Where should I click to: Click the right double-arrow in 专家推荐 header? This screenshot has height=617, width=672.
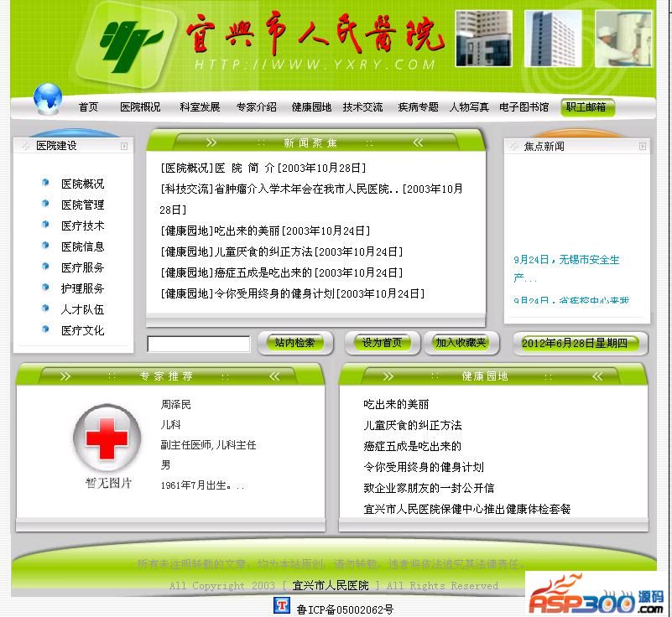pyautogui.click(x=65, y=376)
